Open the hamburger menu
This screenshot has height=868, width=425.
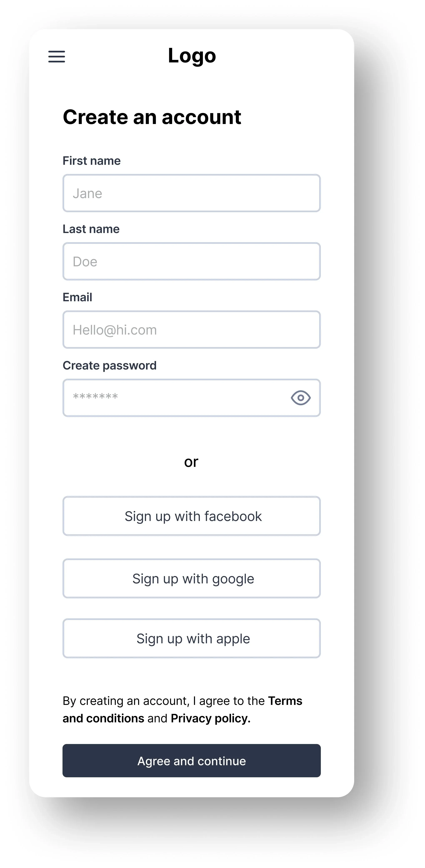57,56
